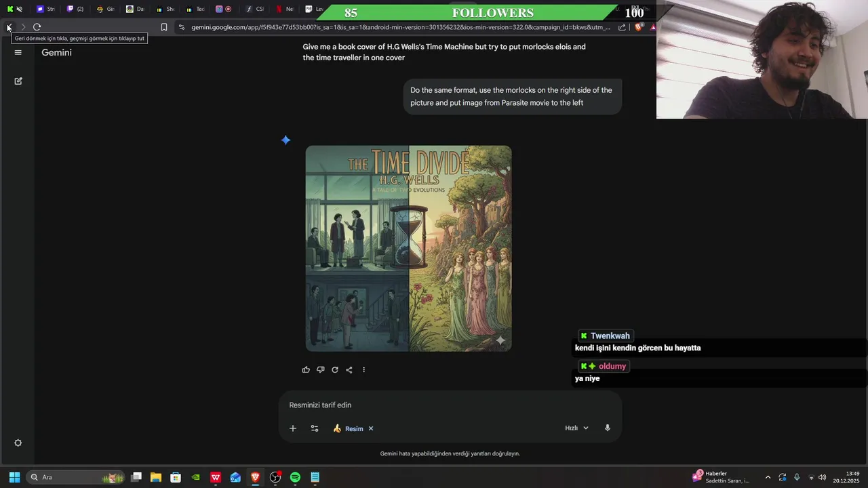Add a file with the plus button
The width and height of the screenshot is (868, 488).
pyautogui.click(x=293, y=428)
